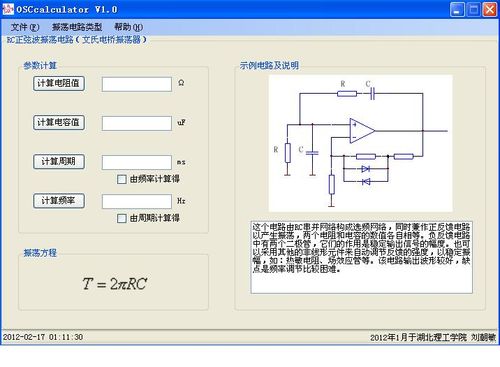The height and width of the screenshot is (367, 500).
Task: Close the OSCcalculator window
Action: (x=490, y=9)
